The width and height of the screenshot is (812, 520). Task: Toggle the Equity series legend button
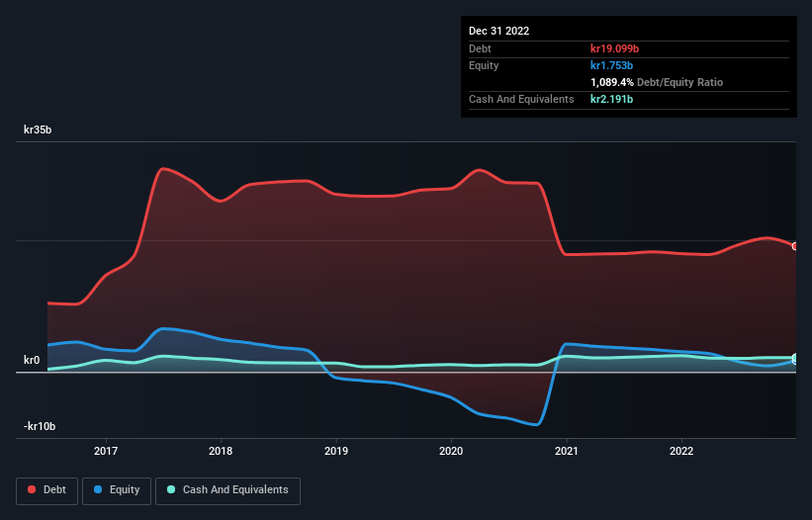[117, 490]
